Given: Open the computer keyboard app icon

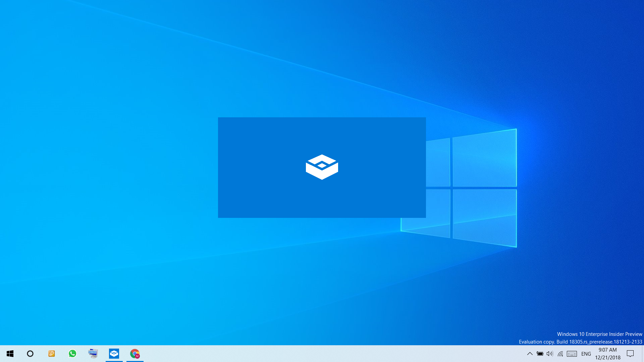Looking at the screenshot, I should [93, 354].
